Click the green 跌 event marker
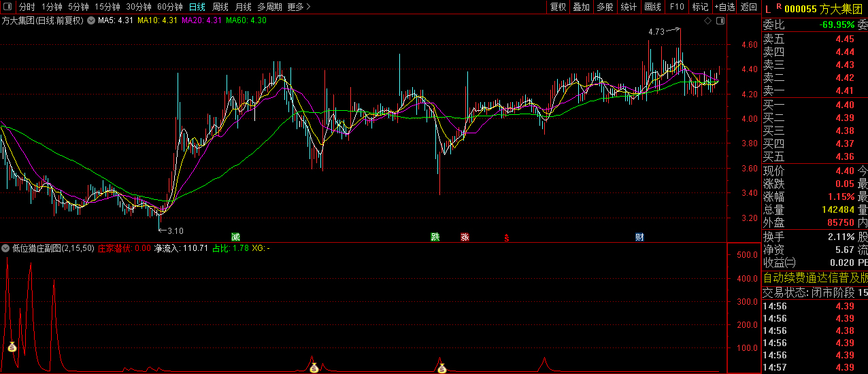 [435, 237]
